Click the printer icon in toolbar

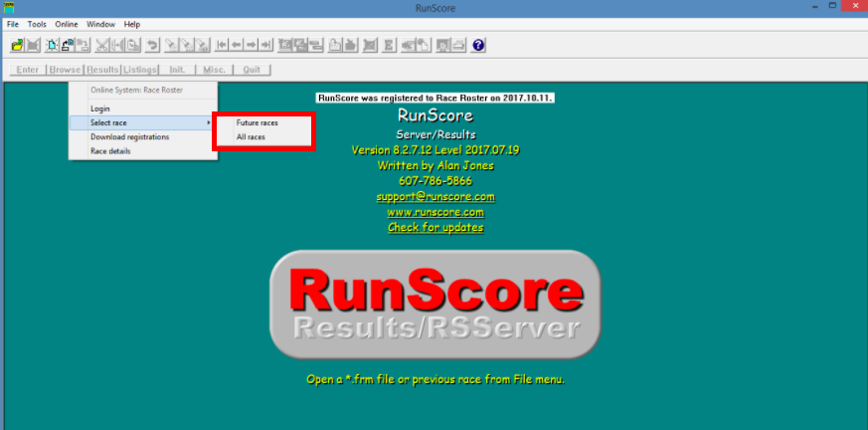[458, 45]
